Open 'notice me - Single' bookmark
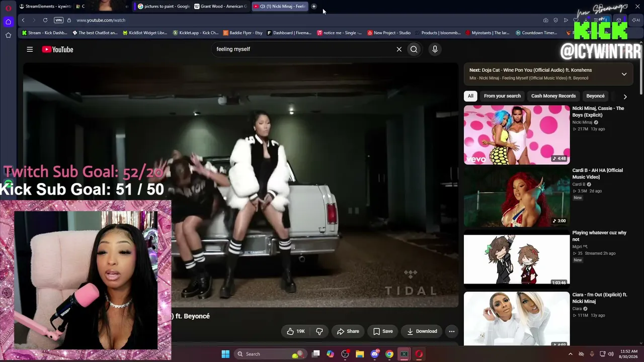 (x=340, y=33)
